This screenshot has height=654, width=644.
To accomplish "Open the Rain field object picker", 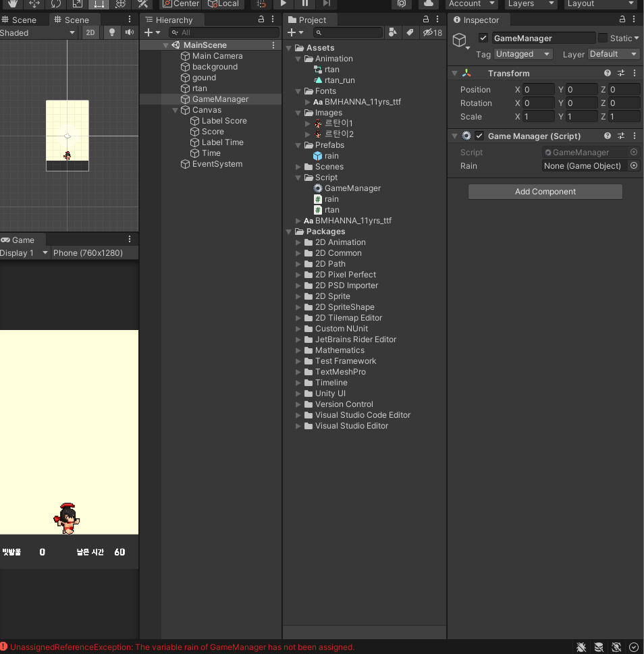I will pyautogui.click(x=634, y=165).
